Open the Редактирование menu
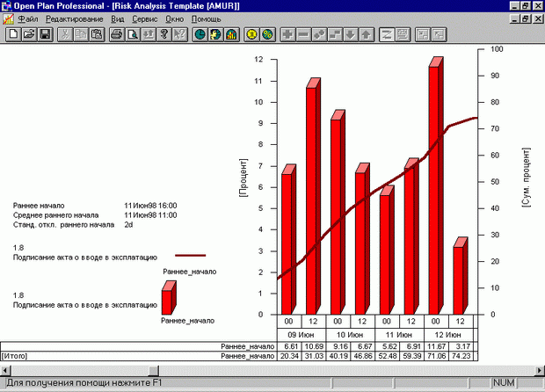545x392 pixels. tap(75, 18)
